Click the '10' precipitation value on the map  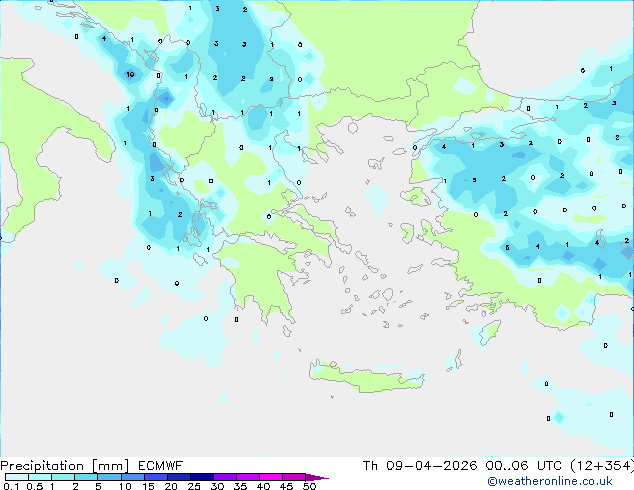click(130, 74)
